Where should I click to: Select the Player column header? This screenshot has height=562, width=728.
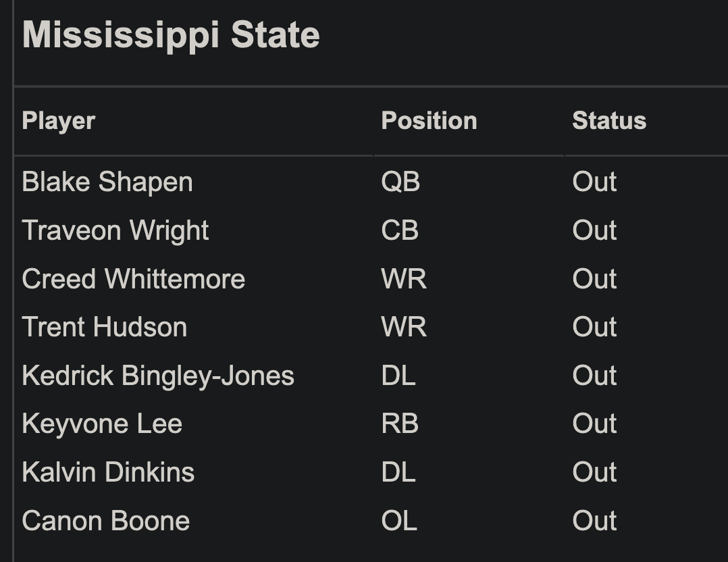coord(59,121)
